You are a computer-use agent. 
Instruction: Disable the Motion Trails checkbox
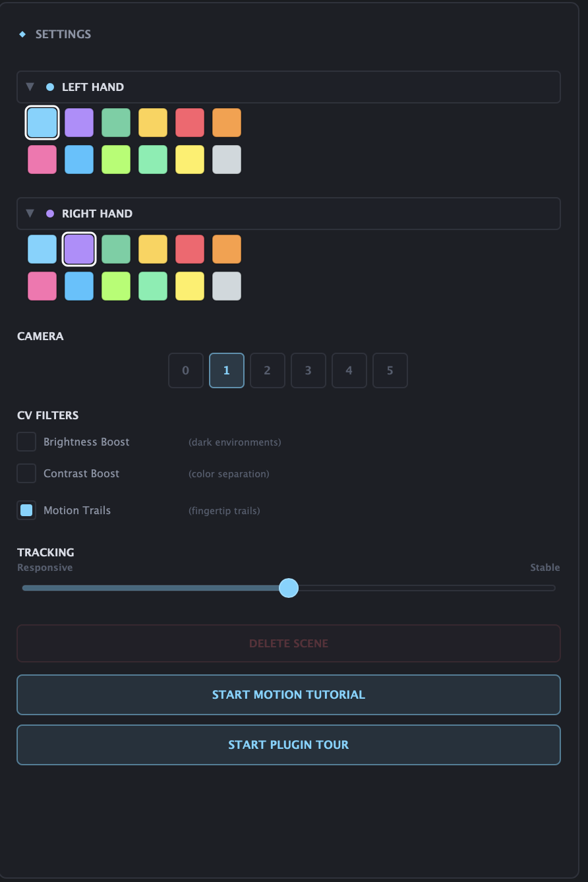tap(26, 510)
